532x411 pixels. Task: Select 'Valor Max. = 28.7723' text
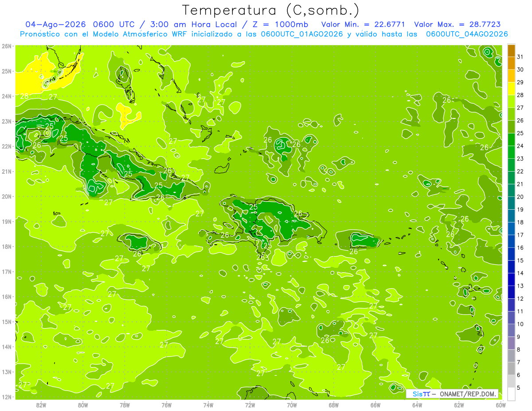[458, 24]
